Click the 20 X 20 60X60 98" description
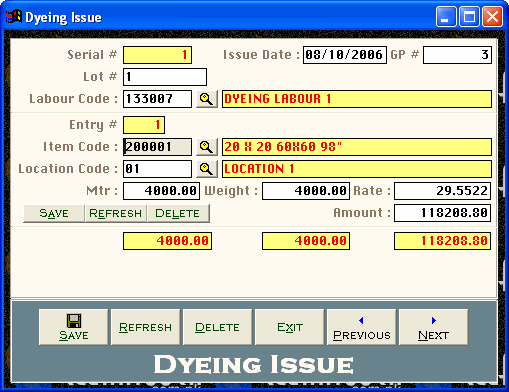 pyautogui.click(x=357, y=147)
